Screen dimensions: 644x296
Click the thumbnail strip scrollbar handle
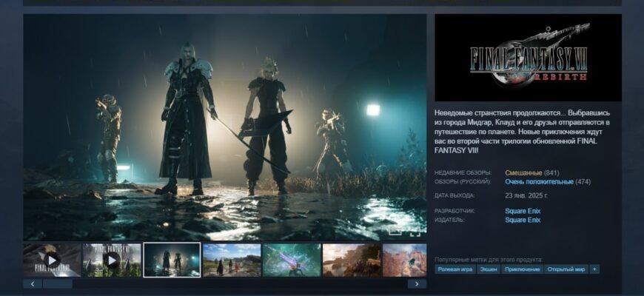(x=58, y=283)
